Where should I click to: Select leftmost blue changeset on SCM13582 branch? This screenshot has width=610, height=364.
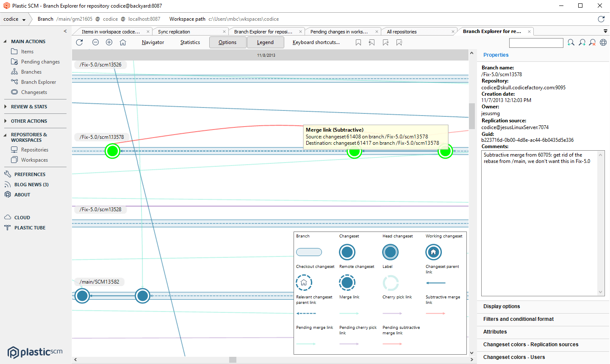point(82,295)
